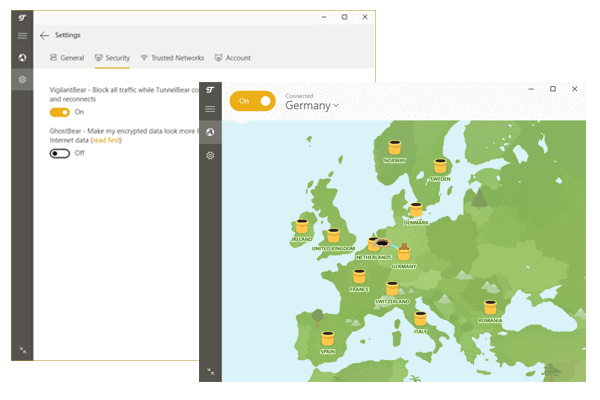Close the Settings window
Screen dimensions: 600x400
[365, 17]
